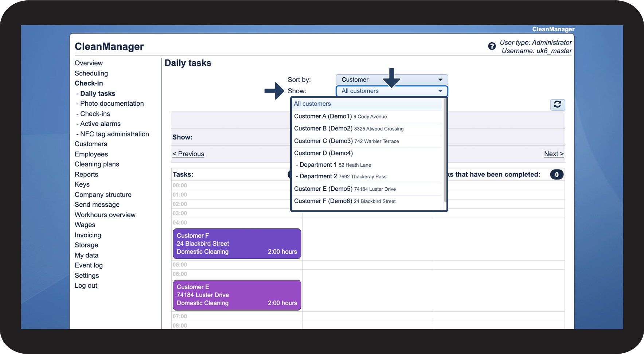Open Wages in the sidebar
The image size is (644, 354).
[x=85, y=225]
